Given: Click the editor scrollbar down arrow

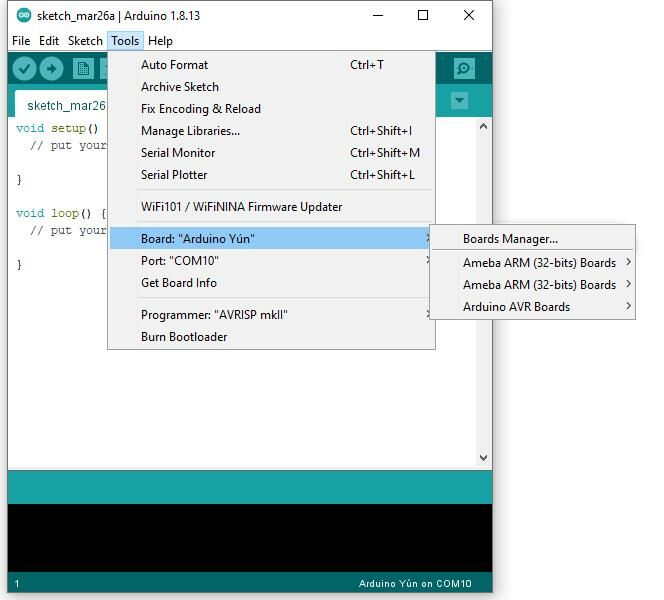Looking at the screenshot, I should 484,458.
